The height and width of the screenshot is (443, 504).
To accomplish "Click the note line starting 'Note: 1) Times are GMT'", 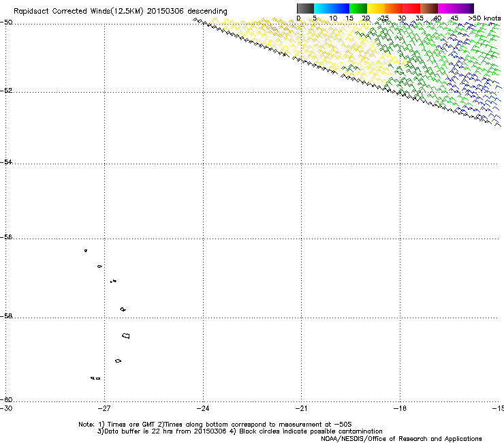I will [x=215, y=425].
